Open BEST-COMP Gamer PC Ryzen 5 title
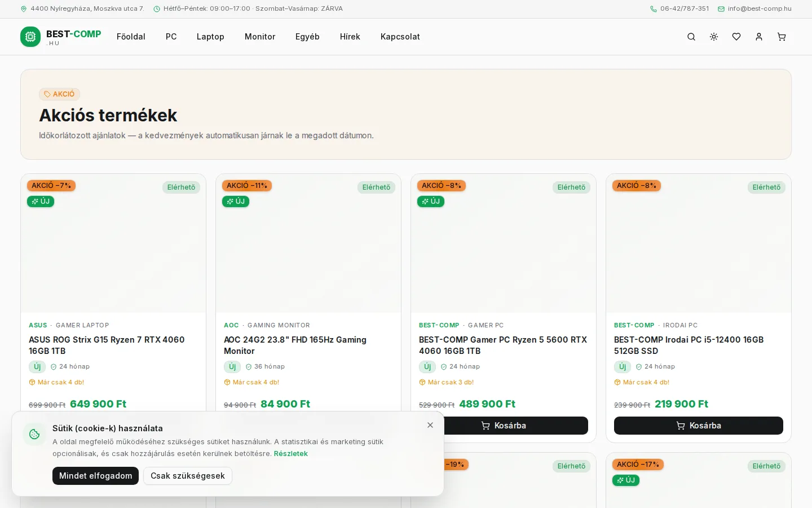The image size is (812, 508). tap(503, 345)
